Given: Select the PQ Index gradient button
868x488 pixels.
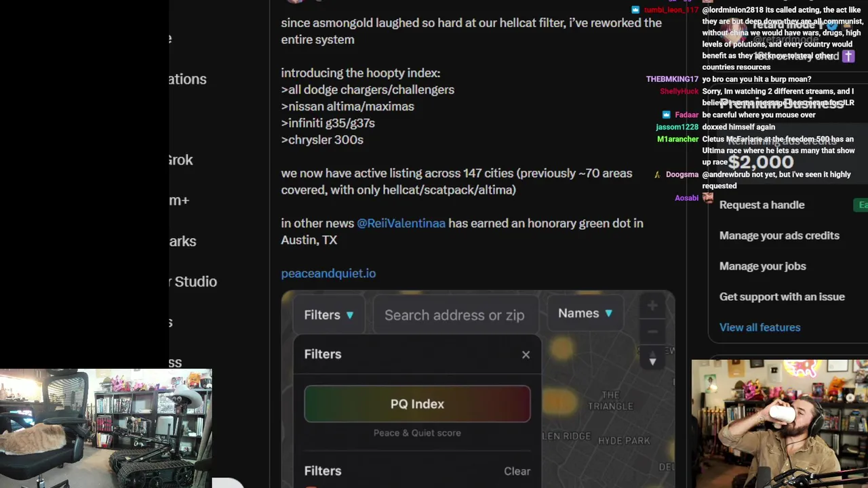Looking at the screenshot, I should [x=417, y=404].
